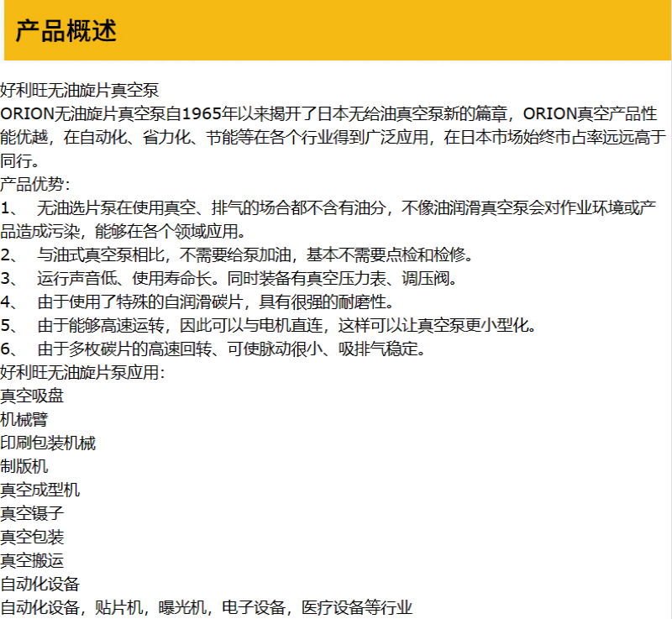The height and width of the screenshot is (619, 672).
Task: Select the 真空成型机 line
Action: coord(40,490)
